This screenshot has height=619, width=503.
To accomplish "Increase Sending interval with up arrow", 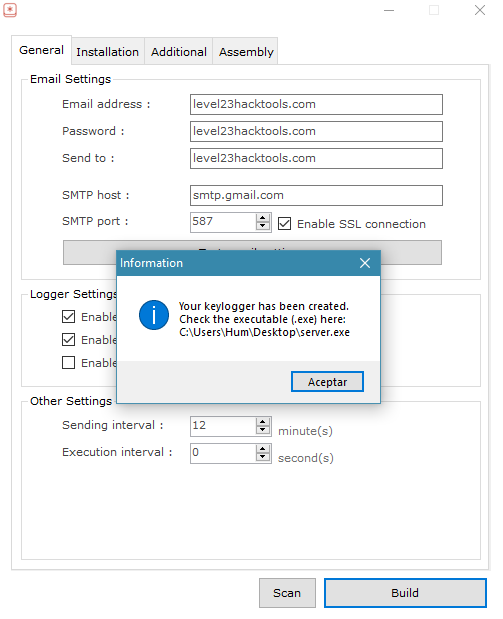I will point(263,422).
